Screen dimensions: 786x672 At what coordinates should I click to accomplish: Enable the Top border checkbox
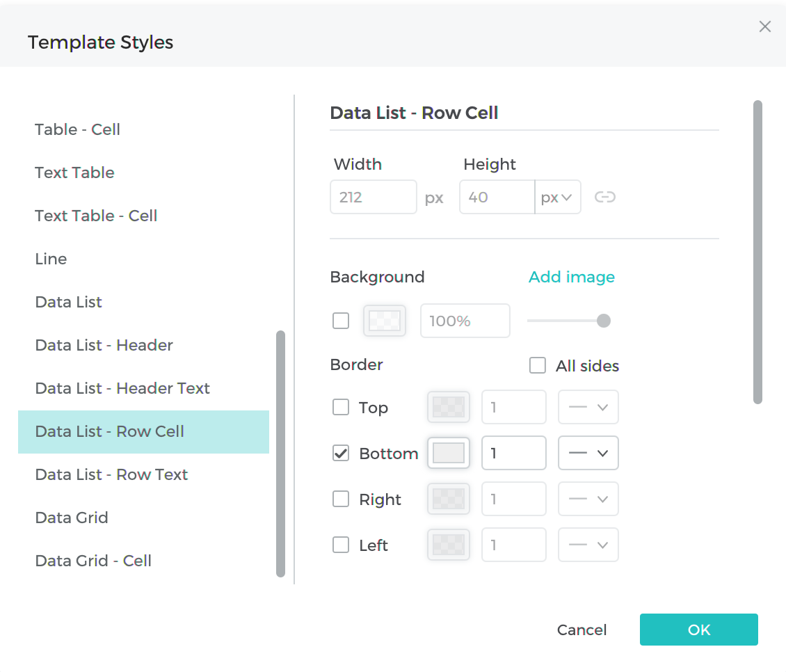341,408
